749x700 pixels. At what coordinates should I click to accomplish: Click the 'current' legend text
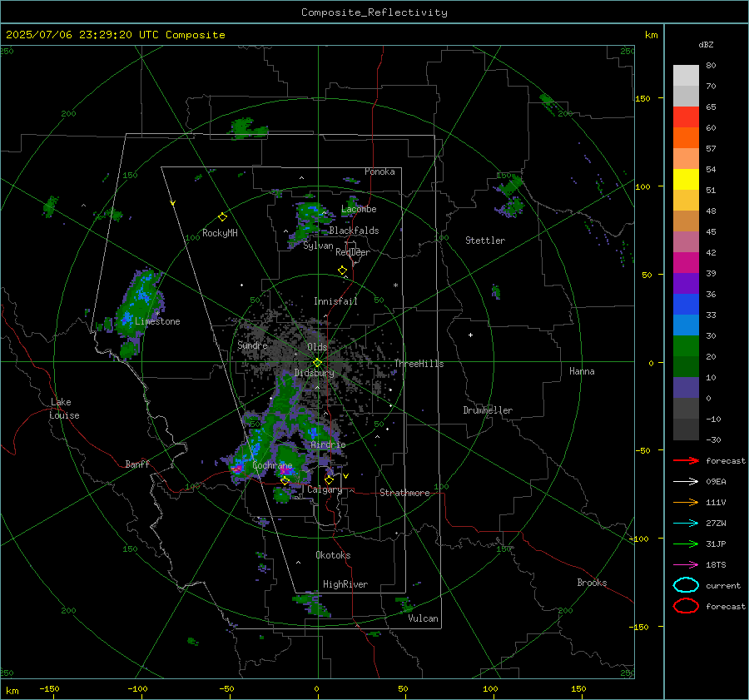(723, 586)
